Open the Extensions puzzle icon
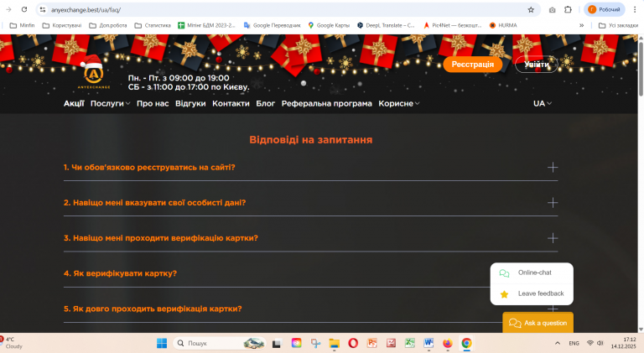 (x=568, y=9)
